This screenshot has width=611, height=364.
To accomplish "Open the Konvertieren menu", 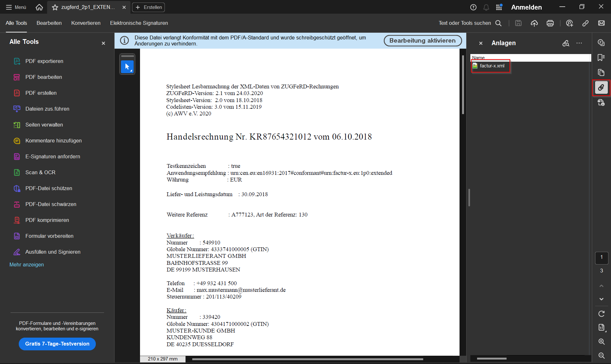I will point(86,23).
